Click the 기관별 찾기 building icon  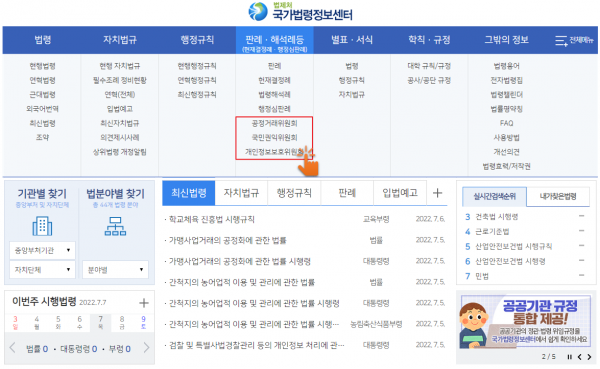point(42,226)
